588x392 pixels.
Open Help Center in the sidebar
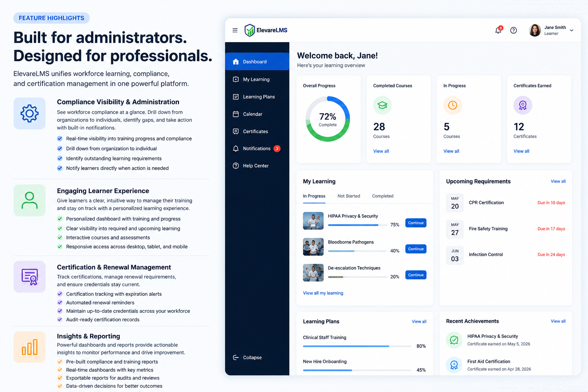coord(257,166)
